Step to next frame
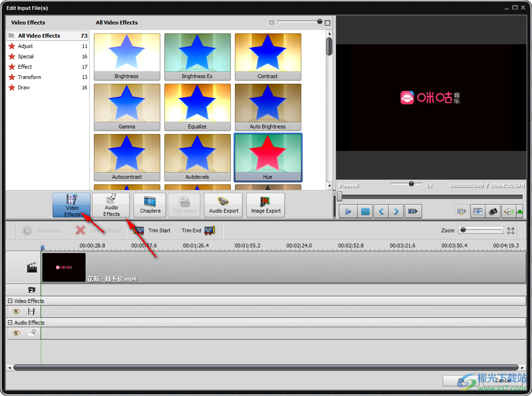This screenshot has width=532, height=396. pyautogui.click(x=396, y=212)
